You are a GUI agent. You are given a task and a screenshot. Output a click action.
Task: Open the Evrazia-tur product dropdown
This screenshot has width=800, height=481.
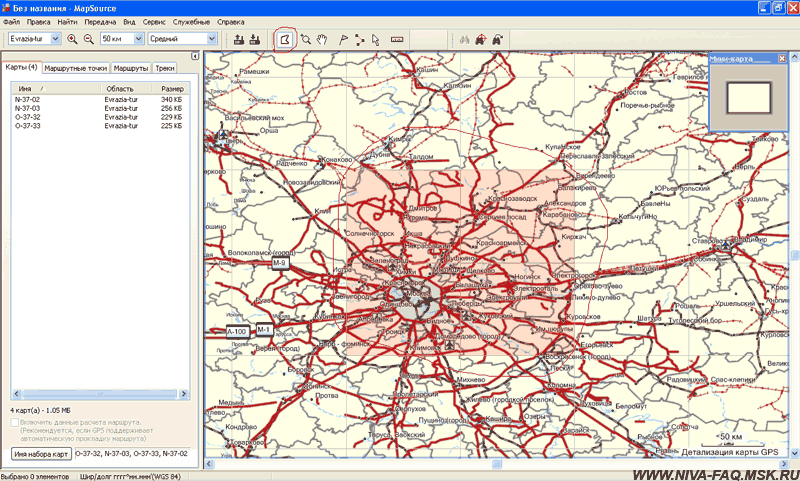[x=56, y=39]
